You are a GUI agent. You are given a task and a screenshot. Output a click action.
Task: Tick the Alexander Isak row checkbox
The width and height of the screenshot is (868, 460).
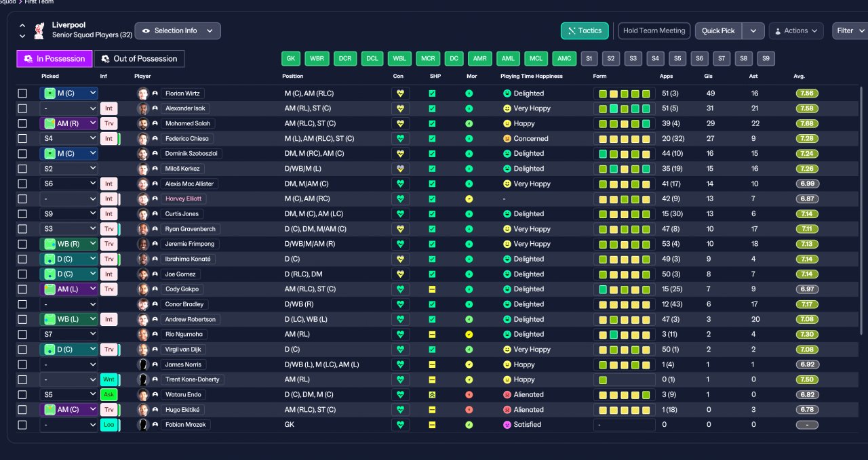click(22, 108)
